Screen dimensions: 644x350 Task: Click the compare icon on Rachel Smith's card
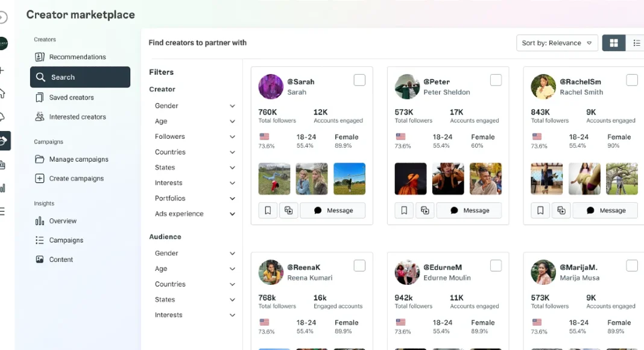(561, 211)
